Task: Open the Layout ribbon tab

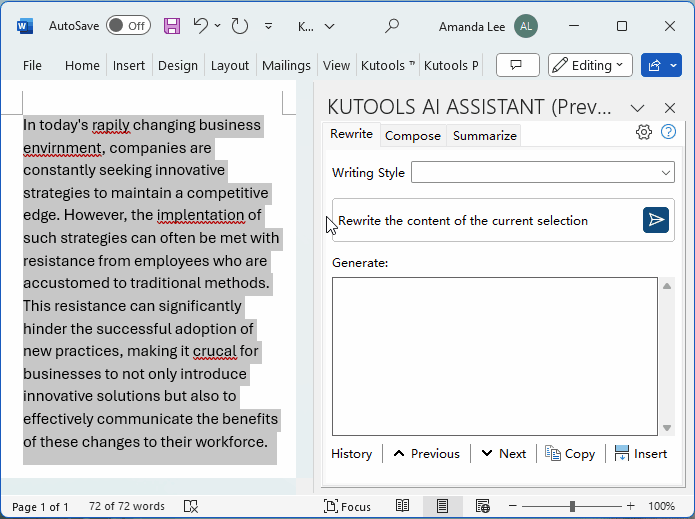Action: 229,65
